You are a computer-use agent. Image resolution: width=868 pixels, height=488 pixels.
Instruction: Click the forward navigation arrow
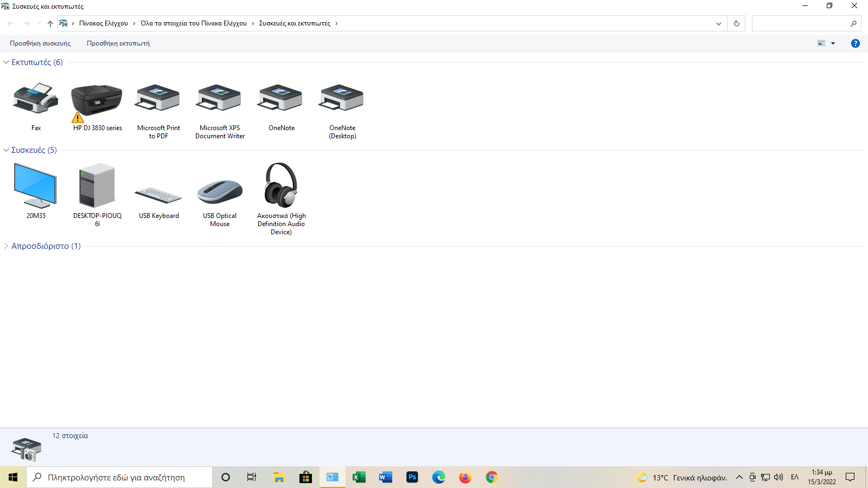pyautogui.click(x=26, y=23)
